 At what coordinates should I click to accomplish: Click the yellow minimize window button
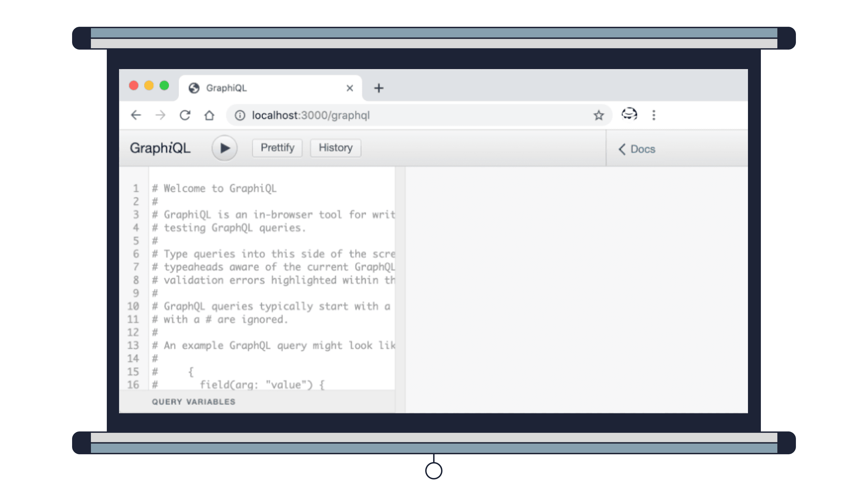(149, 86)
